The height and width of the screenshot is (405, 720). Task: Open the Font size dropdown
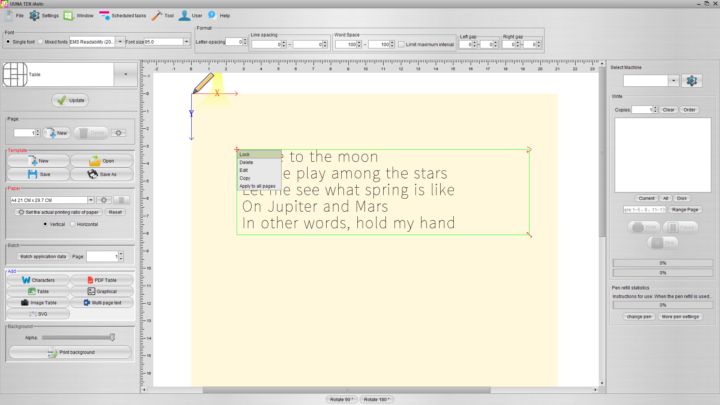coord(186,42)
